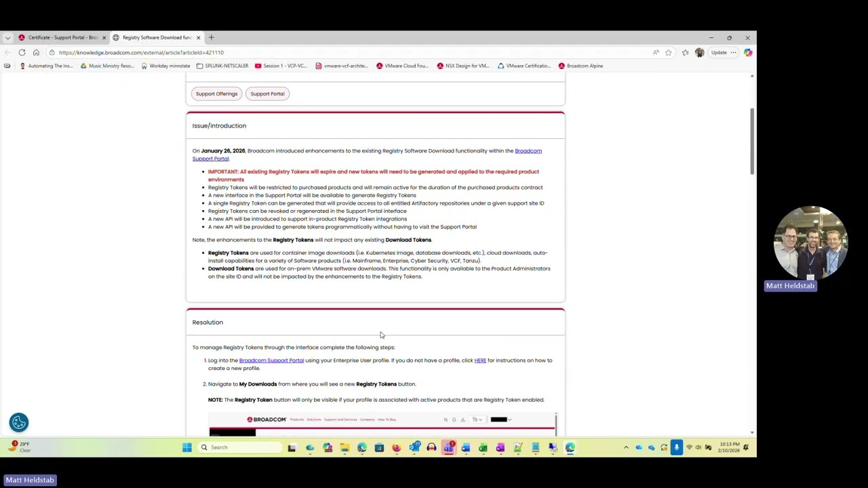
Task: Open Music Ministry Reso... bookmark
Action: tap(107, 66)
